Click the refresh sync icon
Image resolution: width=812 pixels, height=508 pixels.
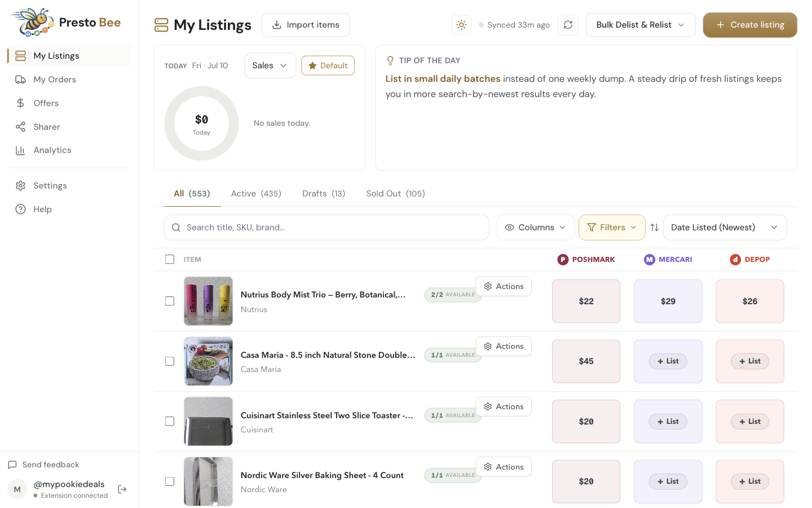pyautogui.click(x=568, y=25)
